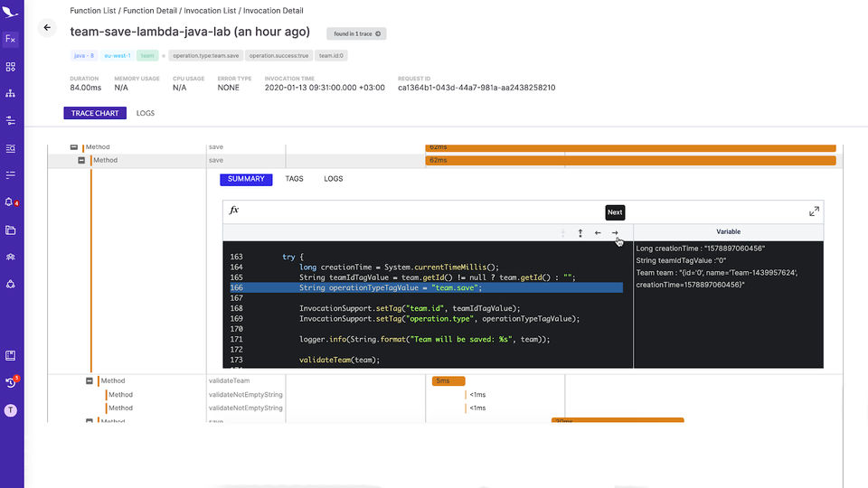Collapse the highlighted Method save row
Screen dimensions: 868x488
pos(81,161)
